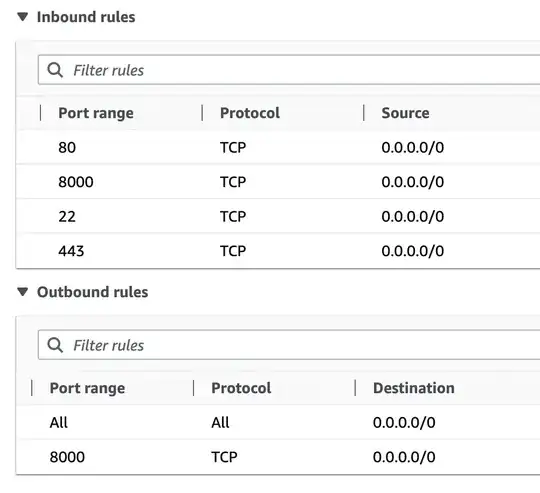
Task: Collapse the Inbound rules section
Action: click(23, 17)
